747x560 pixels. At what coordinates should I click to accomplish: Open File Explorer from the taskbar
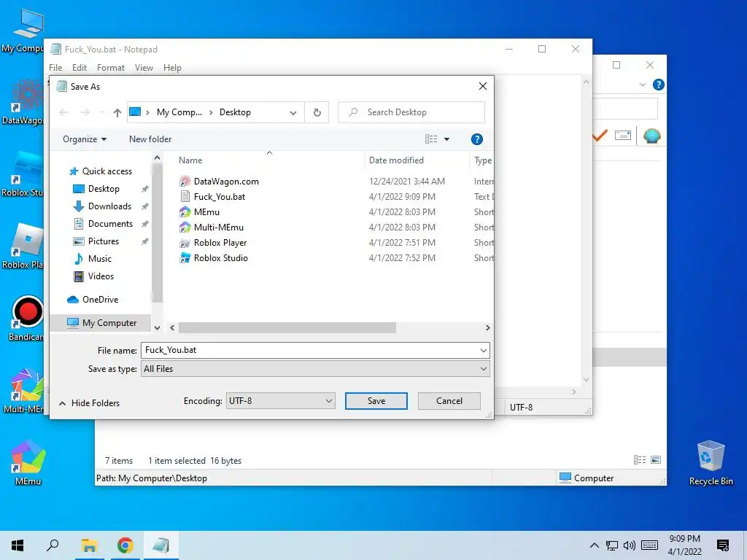[89, 545]
